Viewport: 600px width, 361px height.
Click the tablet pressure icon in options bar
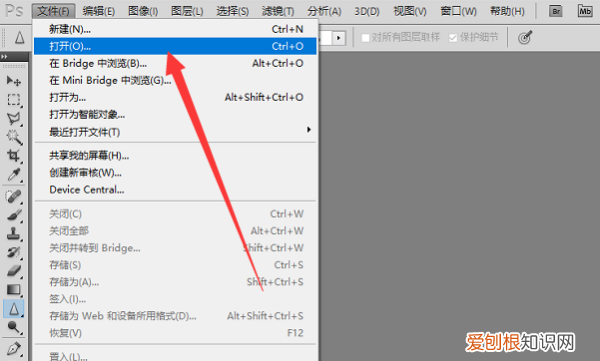pyautogui.click(x=525, y=38)
